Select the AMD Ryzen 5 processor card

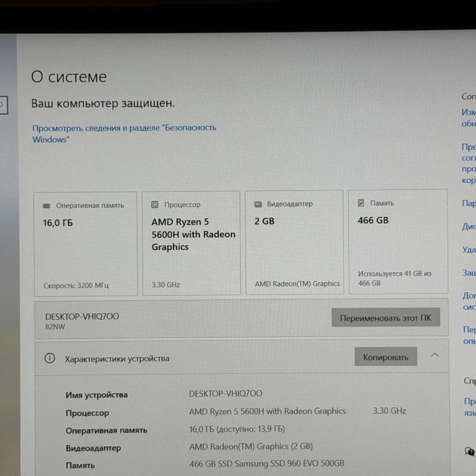coord(192,243)
